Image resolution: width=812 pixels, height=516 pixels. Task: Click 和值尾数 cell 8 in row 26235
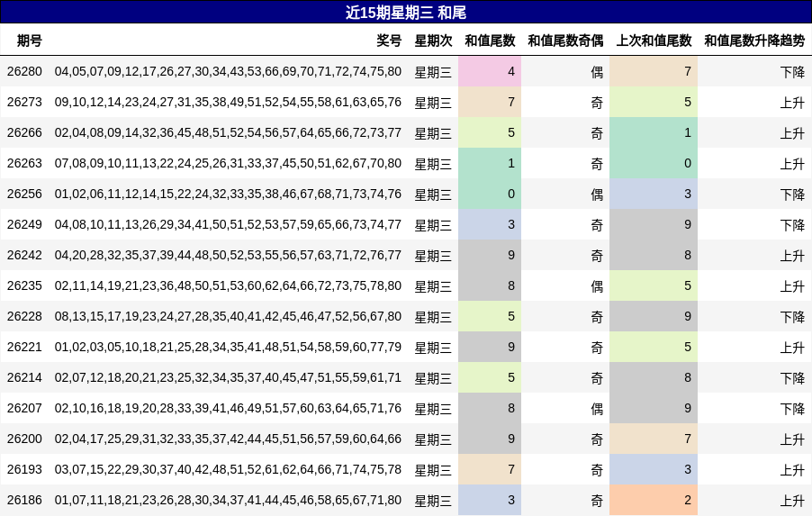click(490, 285)
